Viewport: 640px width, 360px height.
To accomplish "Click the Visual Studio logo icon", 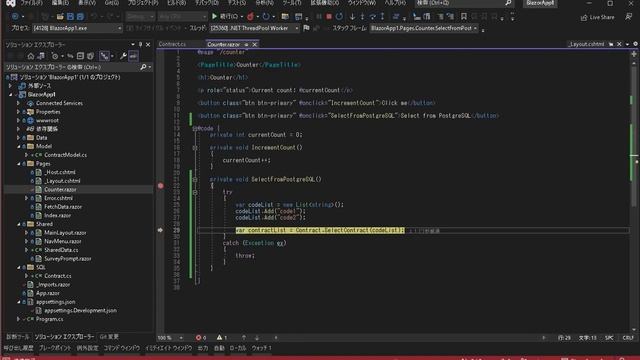I will (11, 3).
